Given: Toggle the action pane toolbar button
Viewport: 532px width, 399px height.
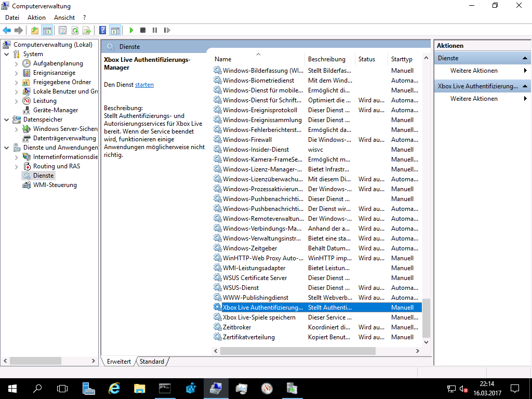Looking at the screenshot, I should [x=115, y=31].
